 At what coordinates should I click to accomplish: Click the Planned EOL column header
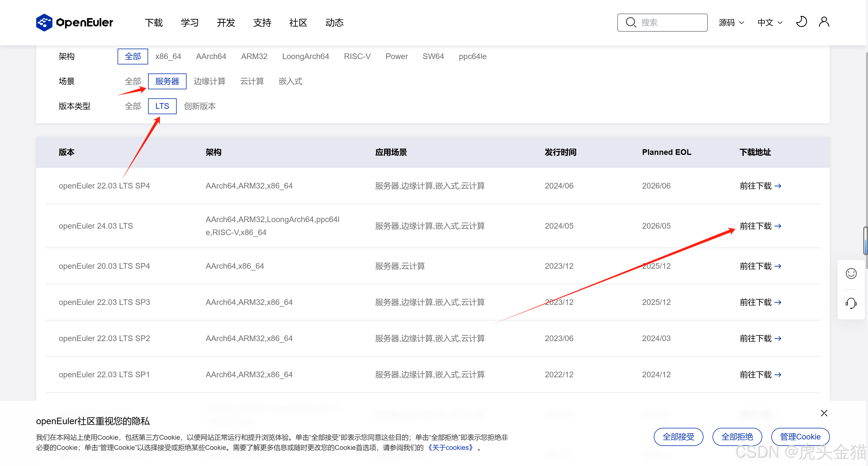tap(666, 152)
